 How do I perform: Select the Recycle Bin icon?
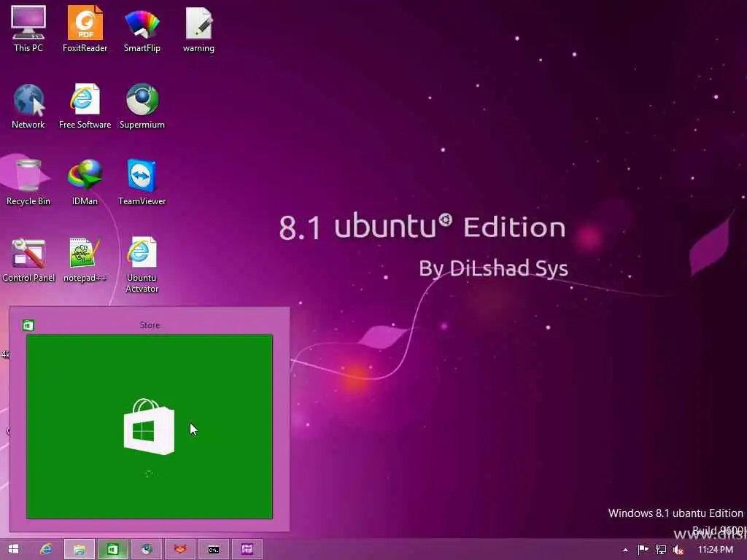(28, 182)
